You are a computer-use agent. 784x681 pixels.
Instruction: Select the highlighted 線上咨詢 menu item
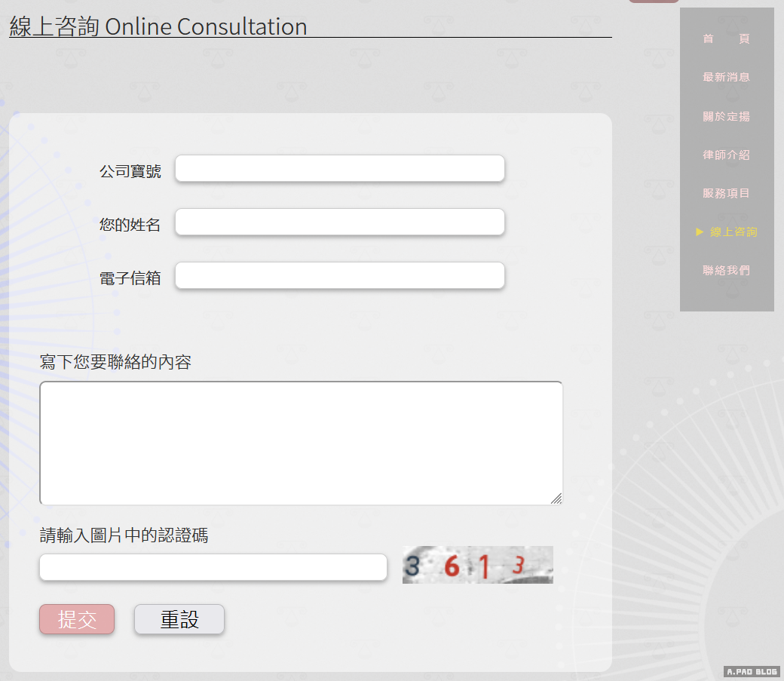pyautogui.click(x=733, y=232)
